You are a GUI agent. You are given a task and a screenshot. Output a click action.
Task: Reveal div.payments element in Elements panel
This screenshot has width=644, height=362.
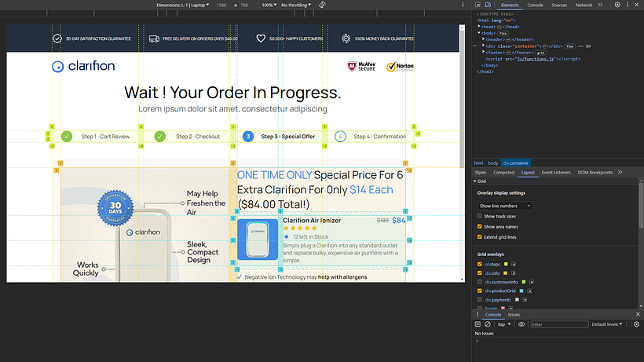tap(525, 300)
